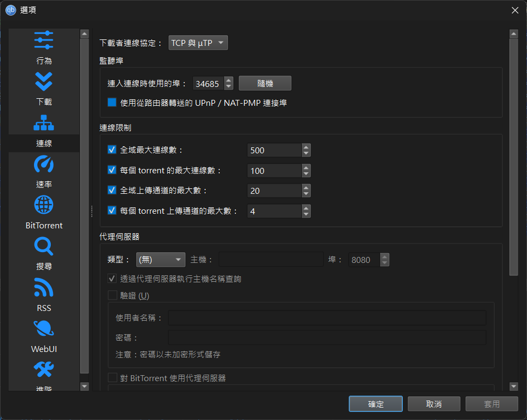Select the 搜尋 tab label
This screenshot has height=420, width=527.
tap(44, 267)
